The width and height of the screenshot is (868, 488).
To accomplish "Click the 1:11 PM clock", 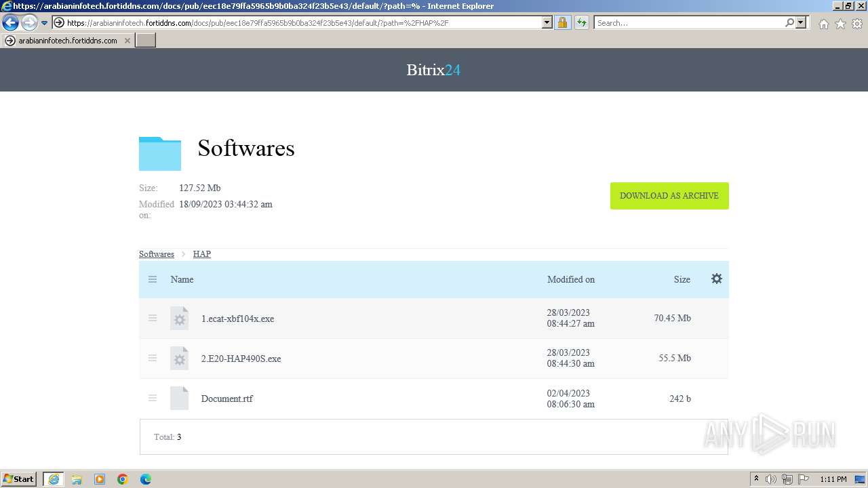I will 833,479.
